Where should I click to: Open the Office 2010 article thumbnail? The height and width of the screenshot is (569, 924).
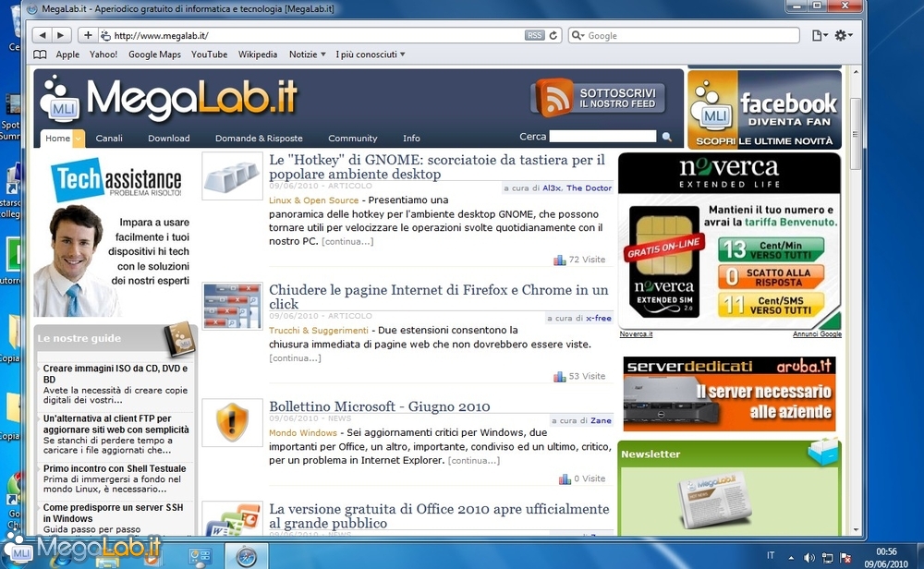(x=232, y=518)
